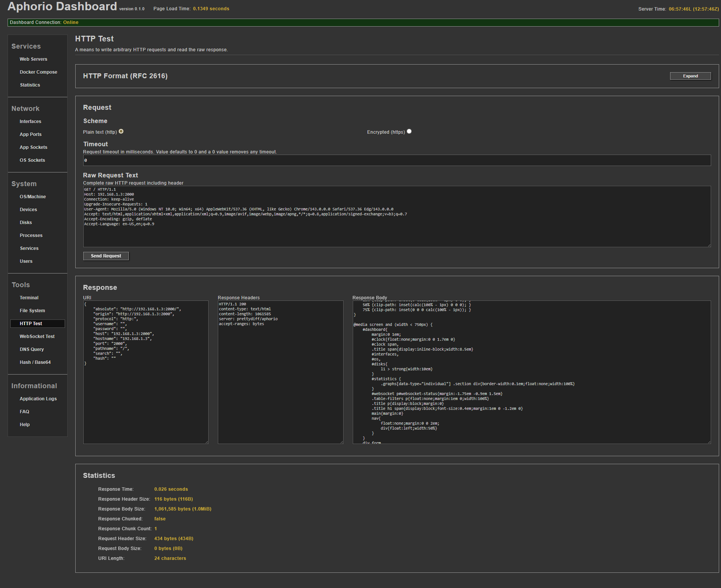
Task: Go to the File System tool
Action: tap(32, 311)
